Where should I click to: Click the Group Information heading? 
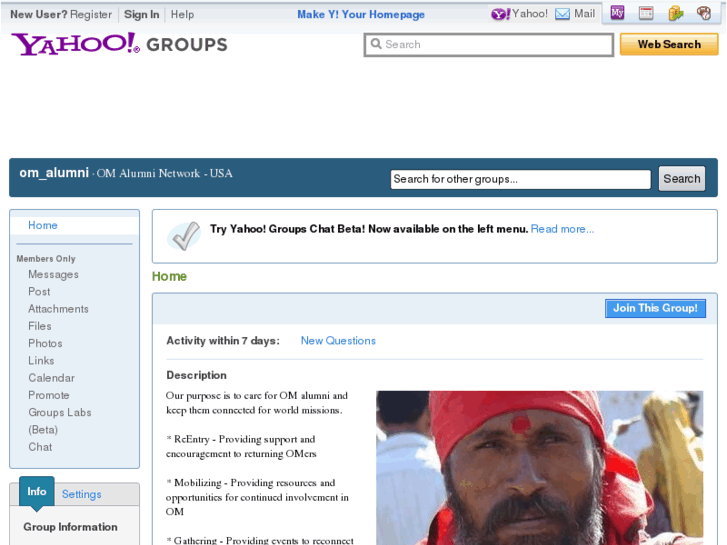(70, 527)
